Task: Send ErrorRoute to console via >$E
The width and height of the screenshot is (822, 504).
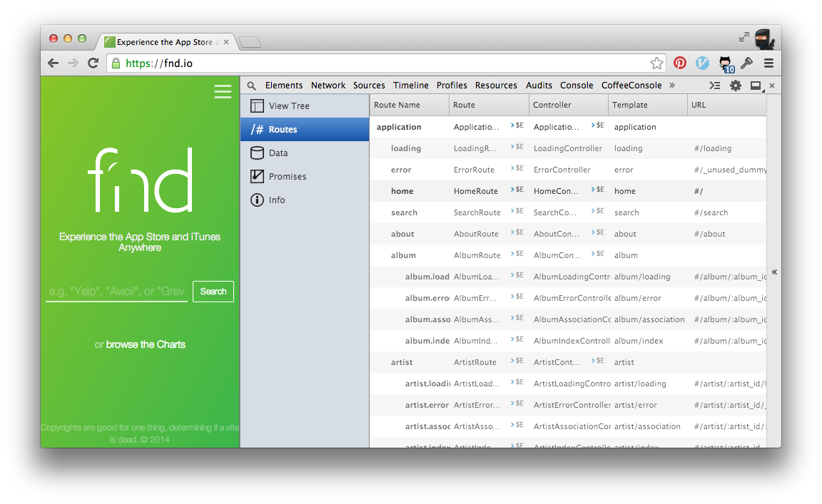Action: [517, 168]
